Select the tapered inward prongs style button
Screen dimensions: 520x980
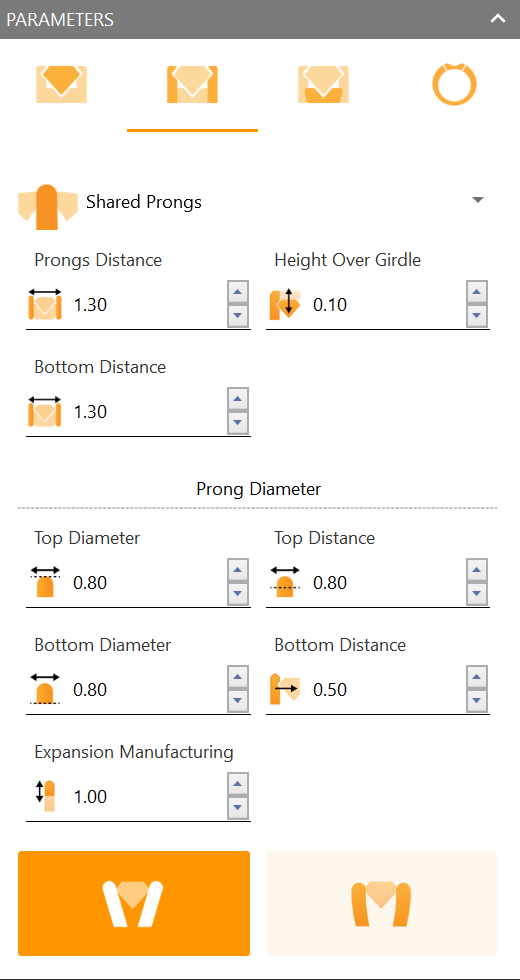pos(134,903)
